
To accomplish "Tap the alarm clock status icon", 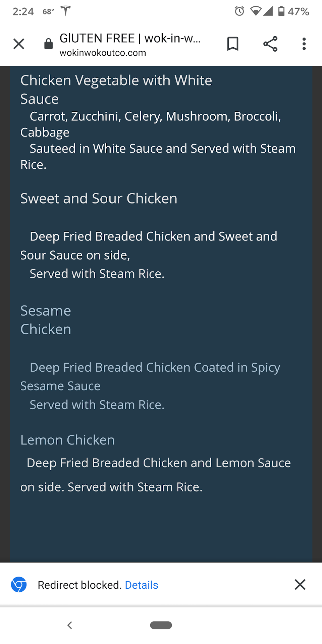I will tap(239, 11).
